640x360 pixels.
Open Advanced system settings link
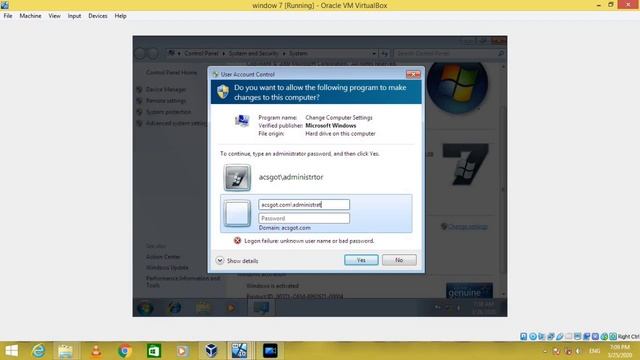pos(176,123)
